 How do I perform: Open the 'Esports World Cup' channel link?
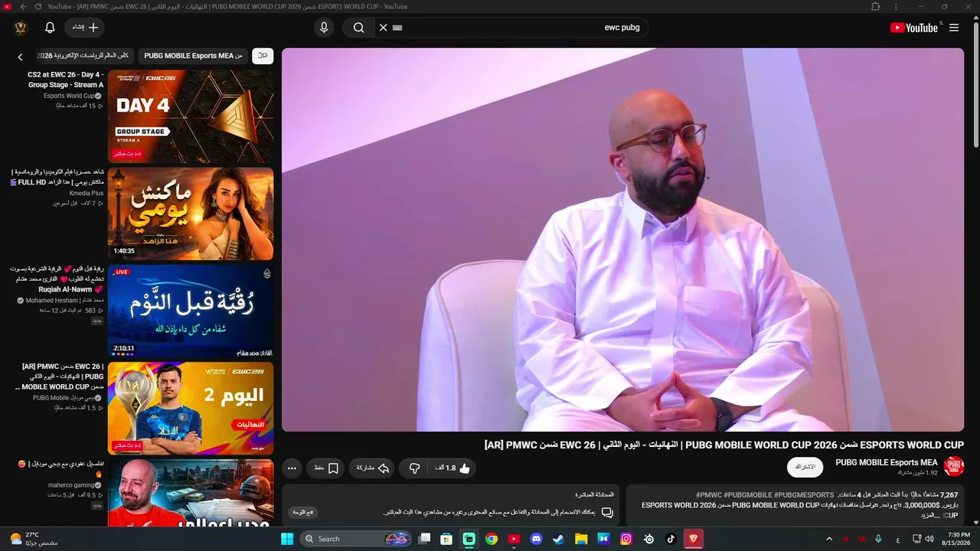[x=69, y=96]
